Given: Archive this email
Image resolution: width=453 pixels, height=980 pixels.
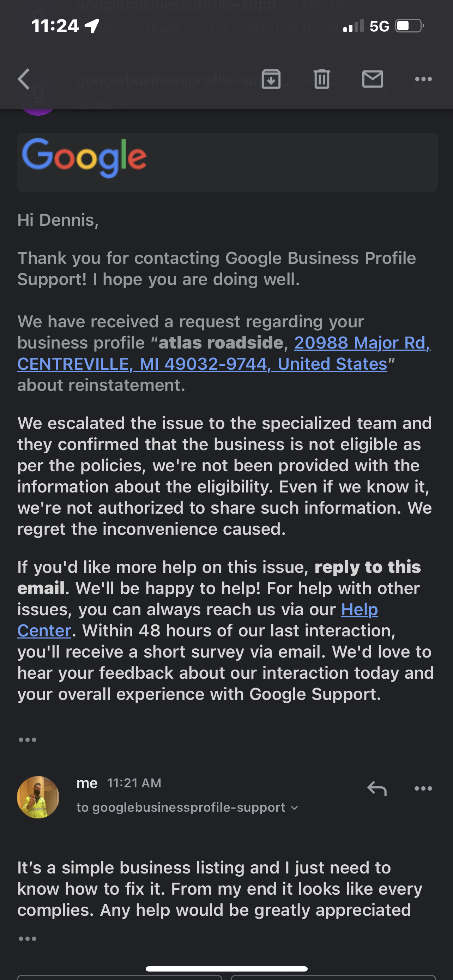Looking at the screenshot, I should point(271,79).
